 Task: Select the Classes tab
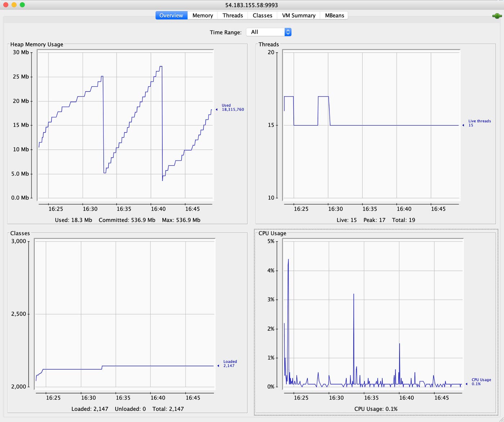pos(262,15)
